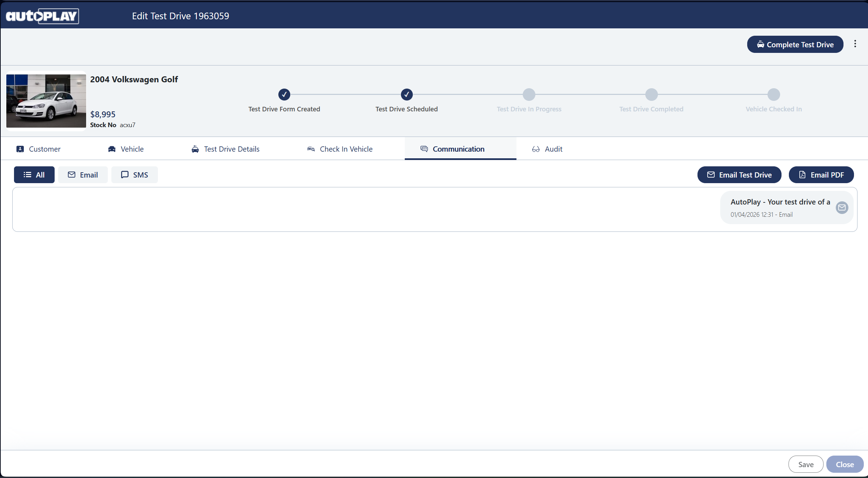The image size is (868, 478).
Task: Click the Save button
Action: (806, 464)
